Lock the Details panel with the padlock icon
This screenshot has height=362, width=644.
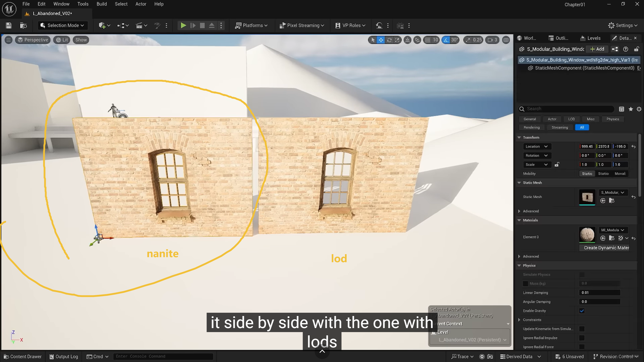(636, 49)
